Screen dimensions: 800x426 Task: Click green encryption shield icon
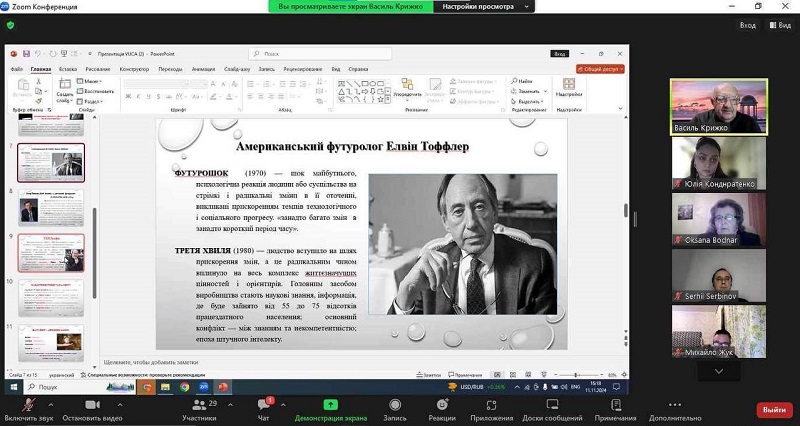point(10,25)
